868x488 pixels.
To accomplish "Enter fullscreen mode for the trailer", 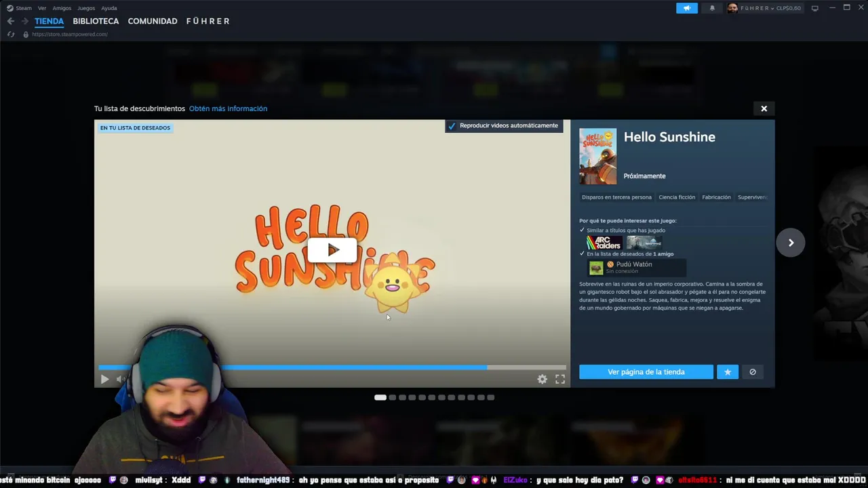I will (560, 380).
